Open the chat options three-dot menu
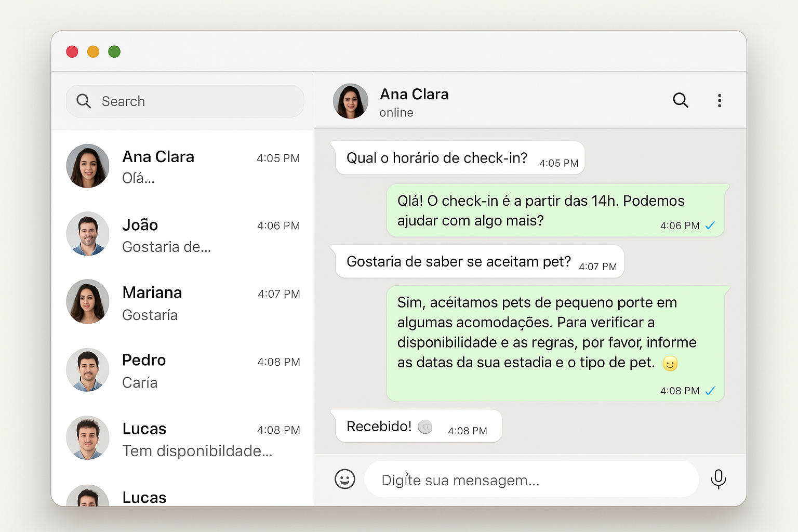This screenshot has width=798, height=532. pyautogui.click(x=720, y=100)
